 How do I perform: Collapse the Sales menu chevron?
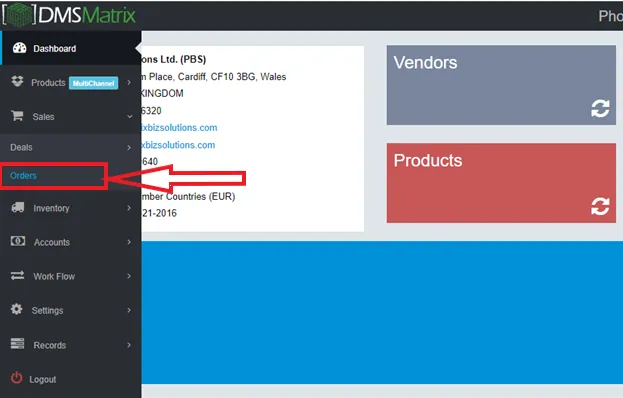coord(130,116)
